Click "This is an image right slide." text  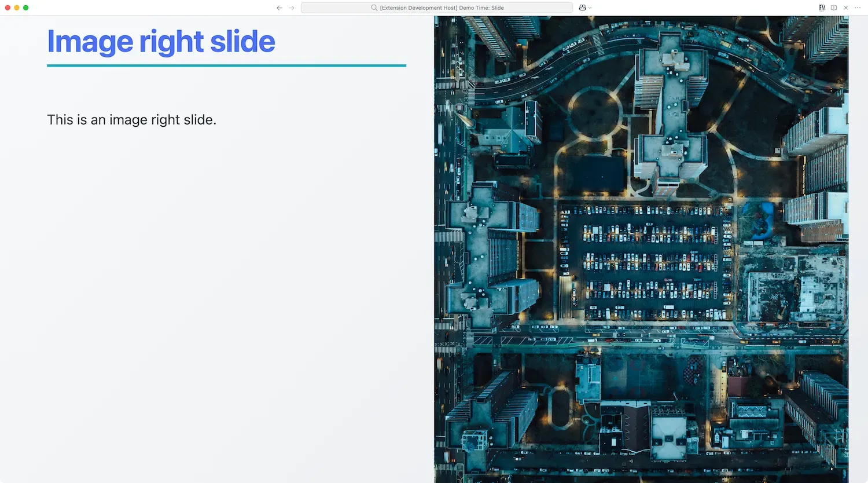[131, 120]
